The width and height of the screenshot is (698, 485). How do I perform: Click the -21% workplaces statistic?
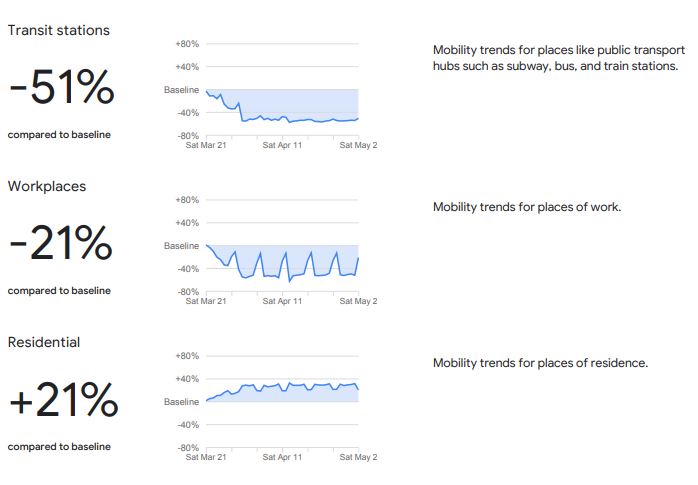point(61,243)
